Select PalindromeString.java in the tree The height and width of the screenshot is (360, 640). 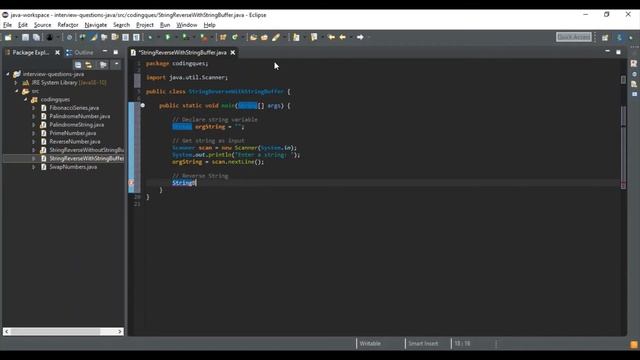(x=76, y=125)
